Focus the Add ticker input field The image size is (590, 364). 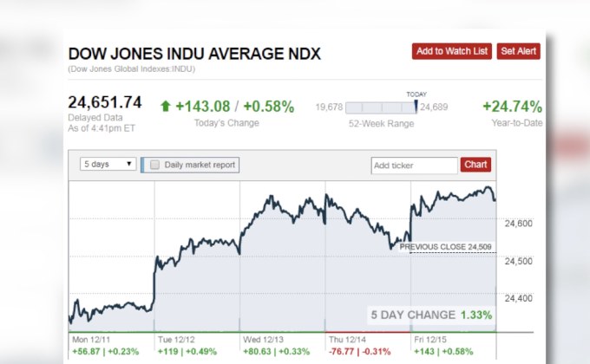pos(414,165)
